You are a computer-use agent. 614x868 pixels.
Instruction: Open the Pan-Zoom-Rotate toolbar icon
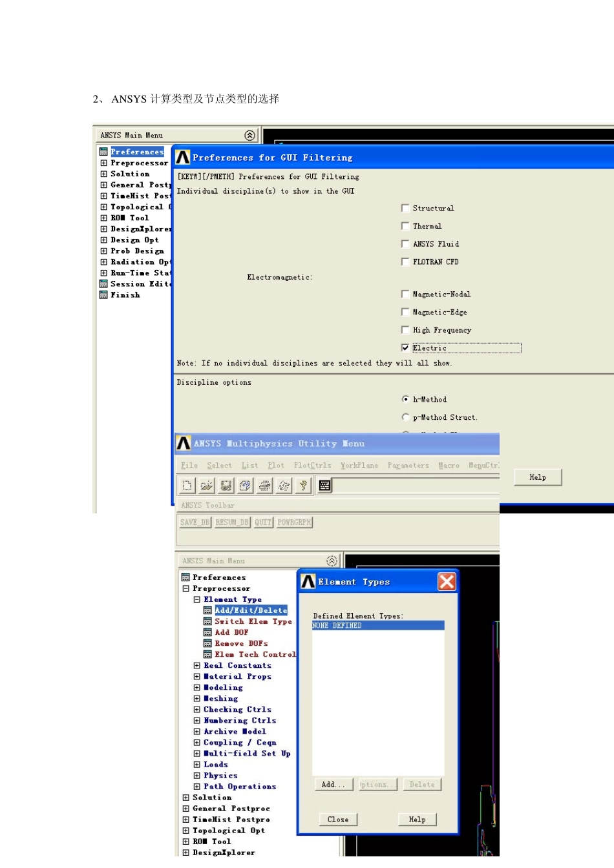coord(245,486)
